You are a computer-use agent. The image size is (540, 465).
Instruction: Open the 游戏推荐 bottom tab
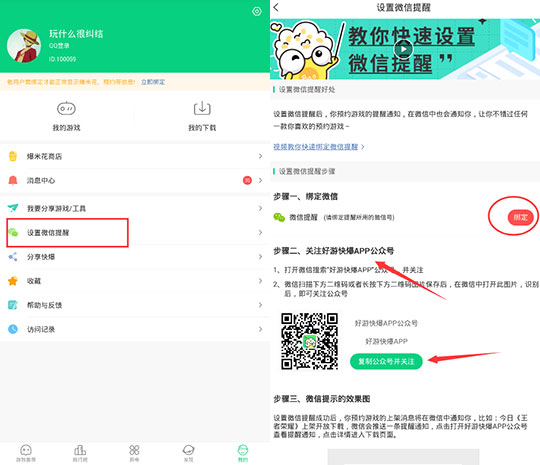coord(26,453)
